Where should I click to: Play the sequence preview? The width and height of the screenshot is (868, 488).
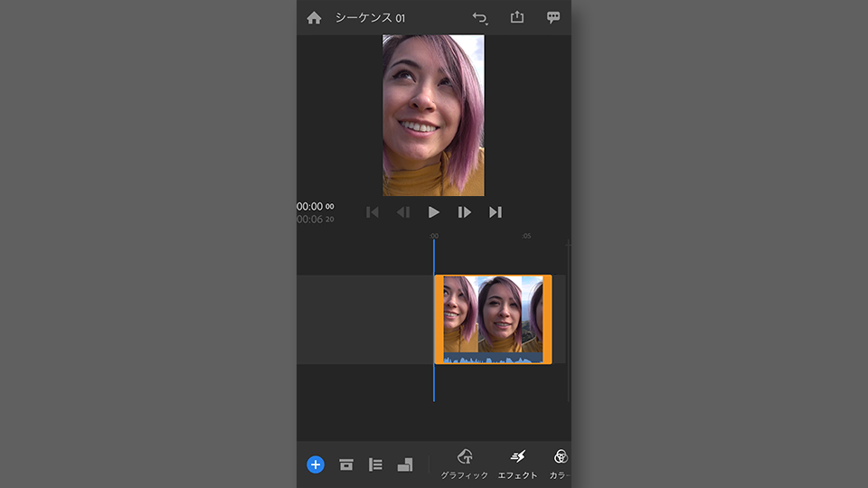(433, 212)
